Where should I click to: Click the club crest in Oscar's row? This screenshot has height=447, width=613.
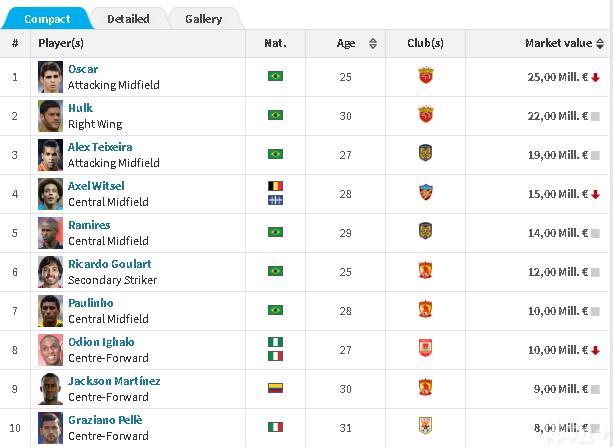(425, 76)
